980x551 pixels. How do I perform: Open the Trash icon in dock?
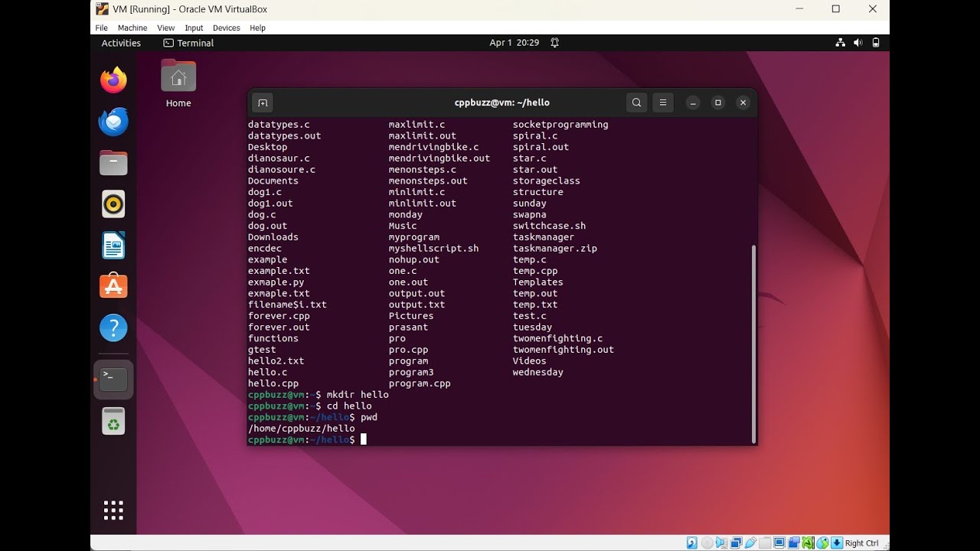[113, 421]
